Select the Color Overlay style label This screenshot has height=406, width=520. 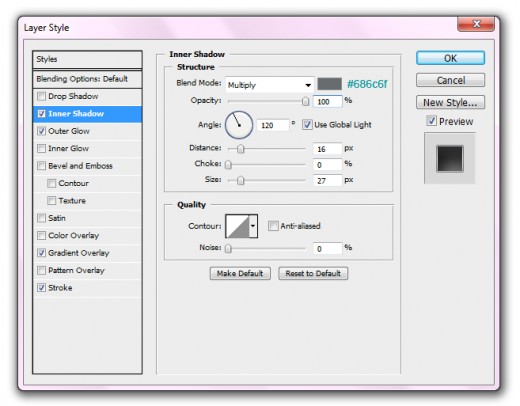[x=73, y=235]
